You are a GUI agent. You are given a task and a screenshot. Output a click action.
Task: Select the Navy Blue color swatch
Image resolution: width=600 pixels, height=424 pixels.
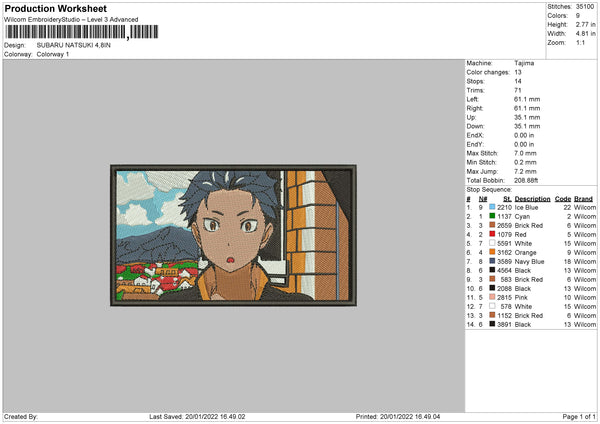click(x=492, y=261)
